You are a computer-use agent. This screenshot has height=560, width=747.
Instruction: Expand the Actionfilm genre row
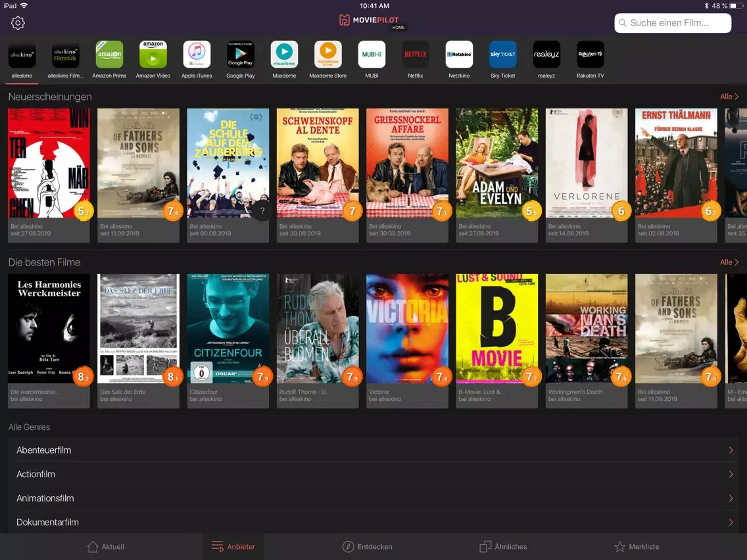[373, 475]
